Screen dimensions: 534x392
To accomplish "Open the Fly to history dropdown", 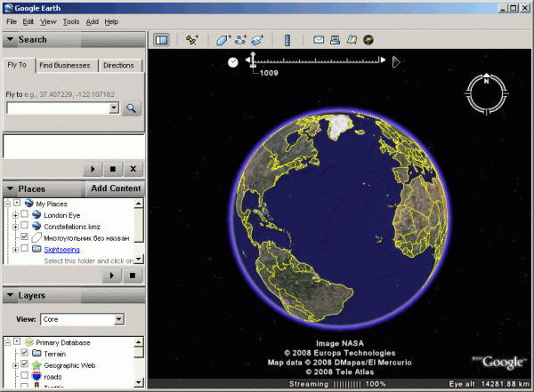I will 114,108.
